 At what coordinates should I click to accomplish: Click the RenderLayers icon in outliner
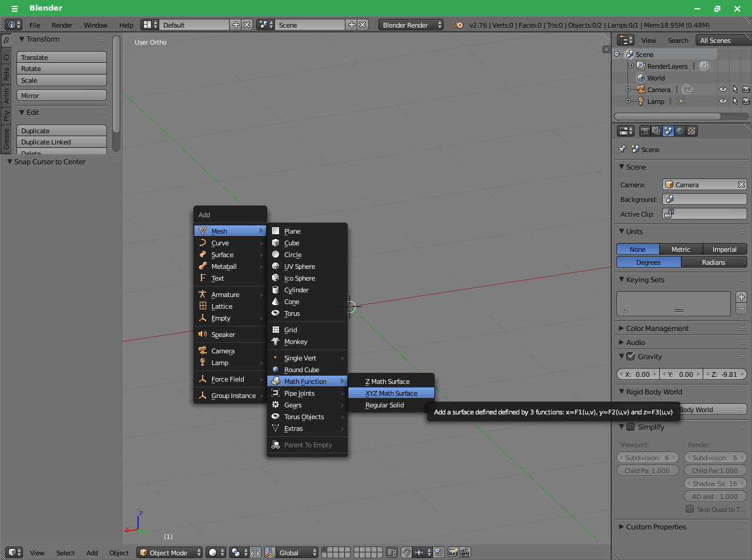coord(641,66)
